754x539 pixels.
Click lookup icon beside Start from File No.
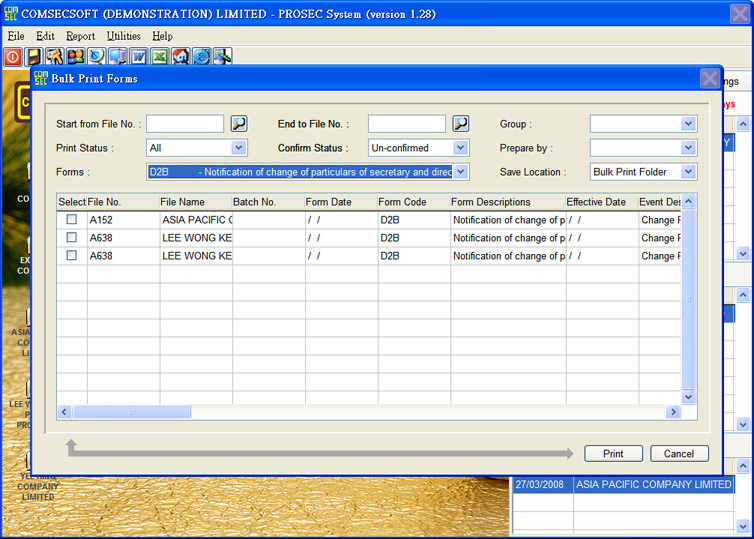tap(239, 124)
